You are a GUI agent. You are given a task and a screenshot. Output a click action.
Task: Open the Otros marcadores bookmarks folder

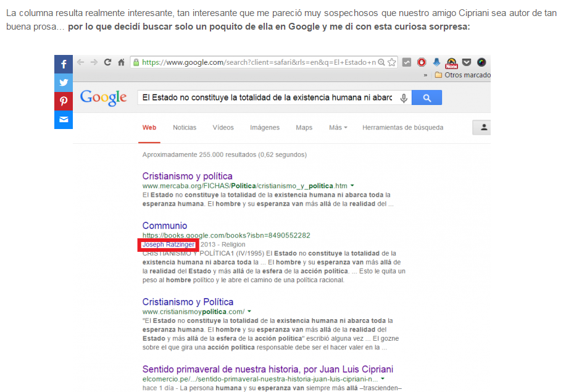pyautogui.click(x=463, y=75)
